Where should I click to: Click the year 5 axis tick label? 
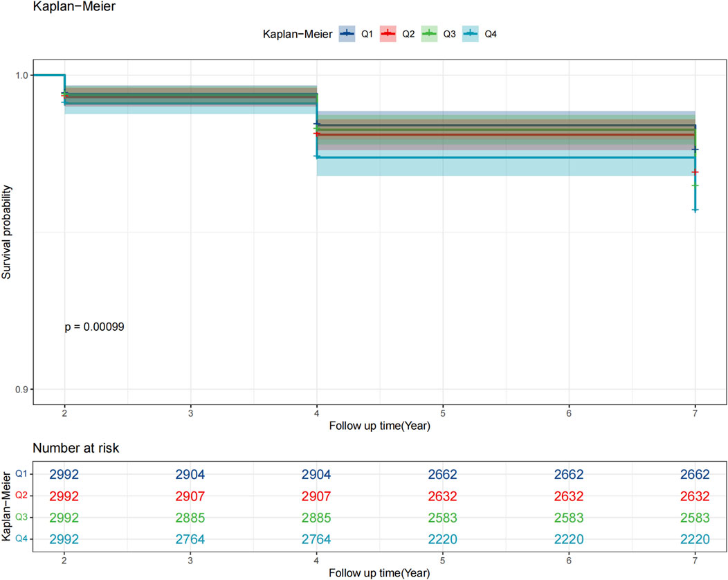pos(442,414)
